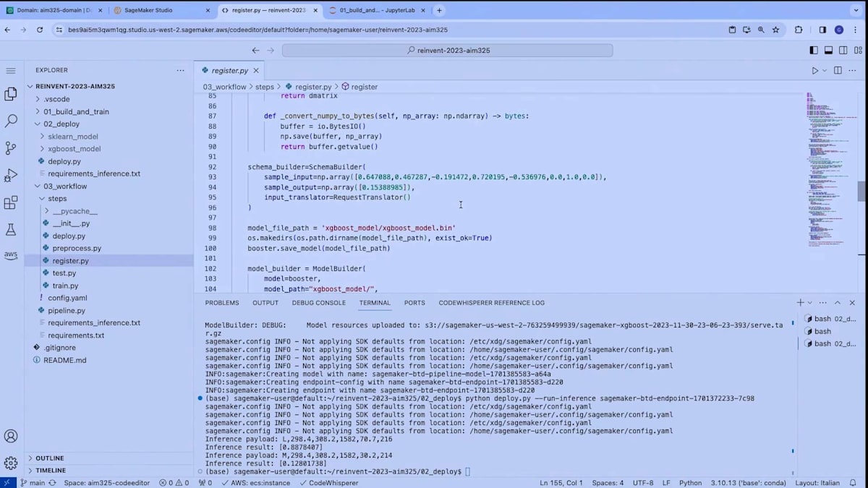Open the Extensions view

point(11,203)
